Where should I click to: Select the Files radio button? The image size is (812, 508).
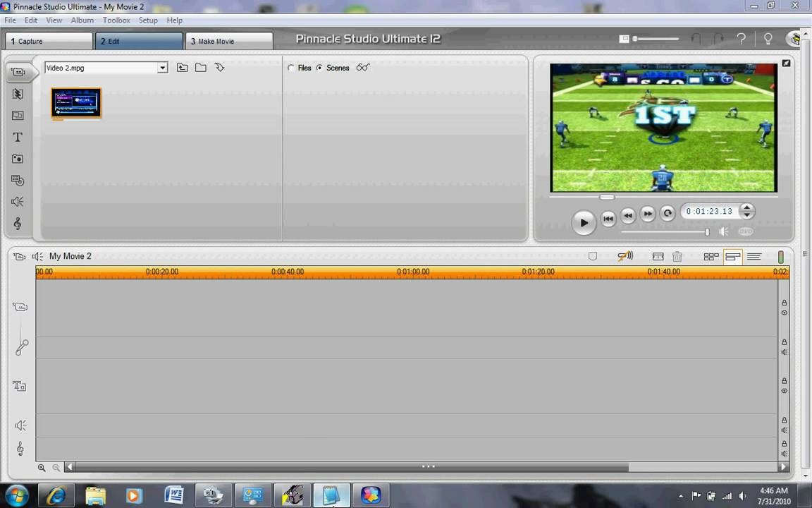291,68
